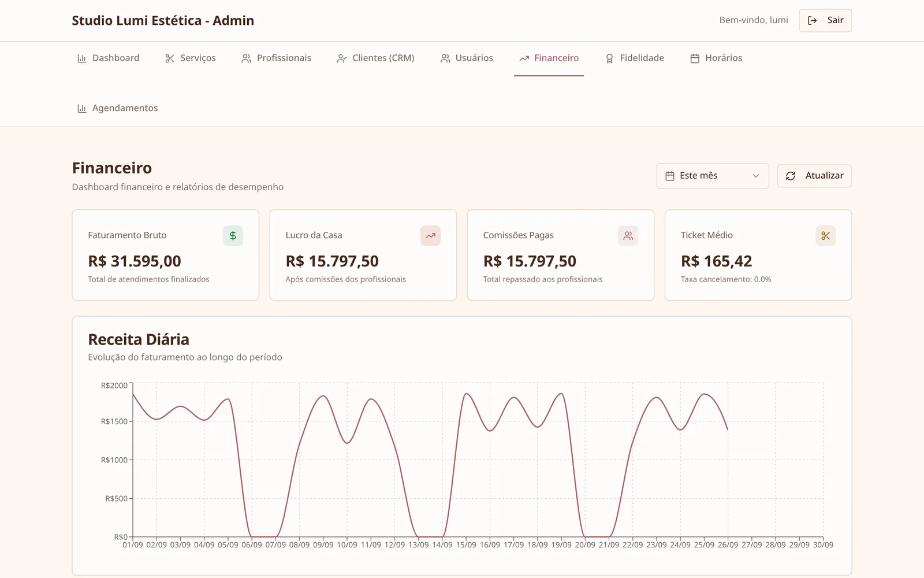Click the Total repassado aos profissionais caption
Image resolution: width=924 pixels, height=578 pixels.
[543, 279]
